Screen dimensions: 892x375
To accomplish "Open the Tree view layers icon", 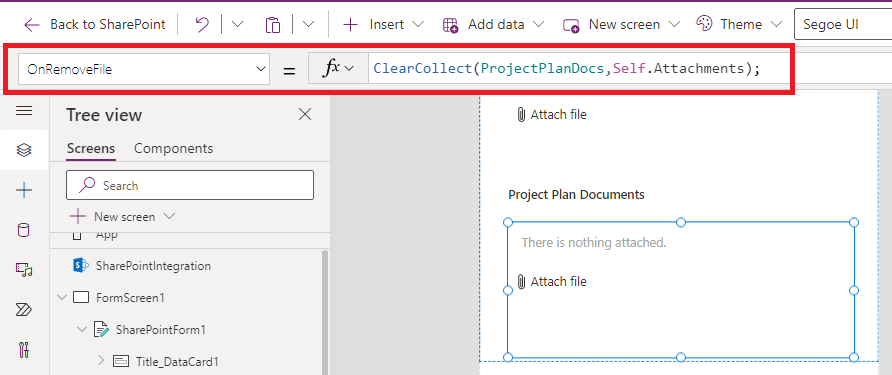I will tap(24, 150).
